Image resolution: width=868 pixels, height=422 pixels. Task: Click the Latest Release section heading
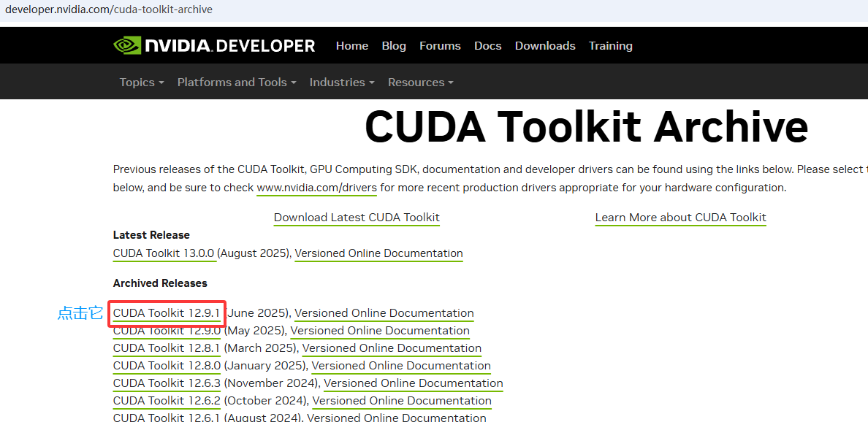(x=151, y=235)
